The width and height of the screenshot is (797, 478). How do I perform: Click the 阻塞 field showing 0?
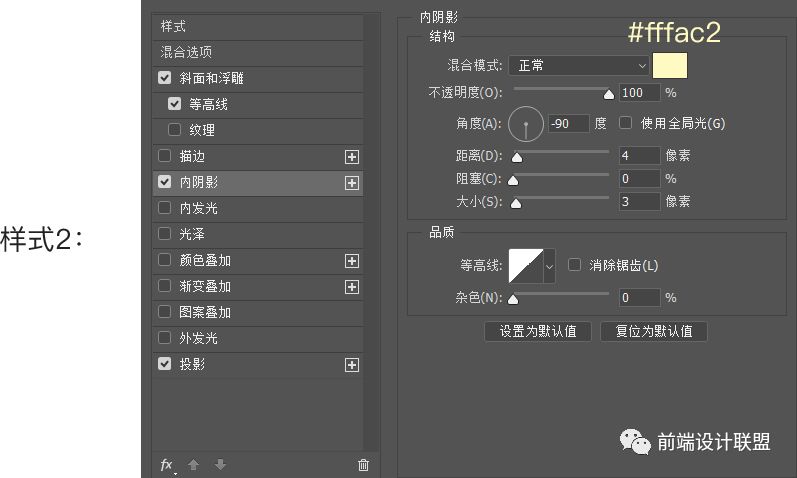tap(639, 179)
